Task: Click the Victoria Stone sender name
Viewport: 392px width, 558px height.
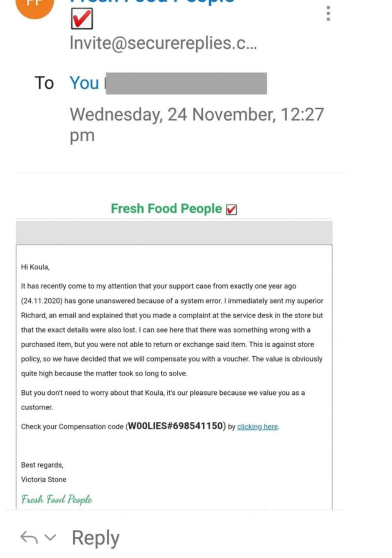Action: 44,480
